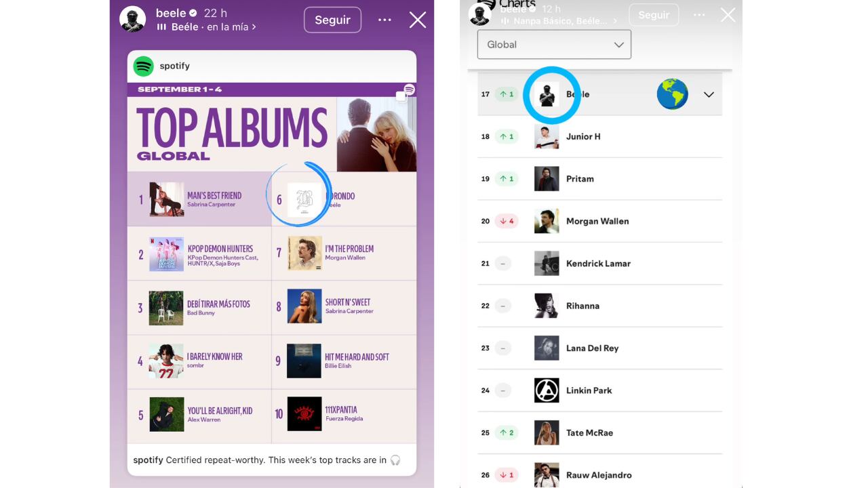Image resolution: width=868 pixels, height=488 pixels.
Task: Click Seguir button on left story
Action: coord(332,20)
